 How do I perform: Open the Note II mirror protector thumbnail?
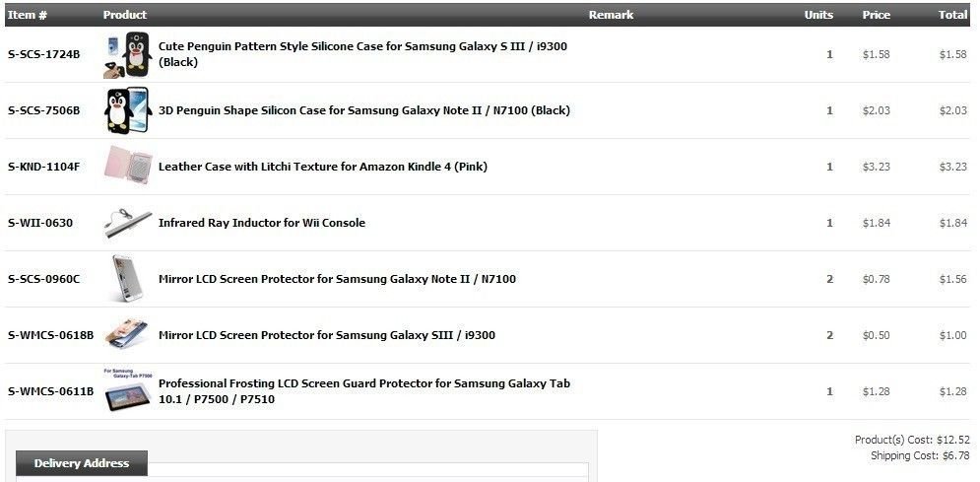pyautogui.click(x=128, y=279)
